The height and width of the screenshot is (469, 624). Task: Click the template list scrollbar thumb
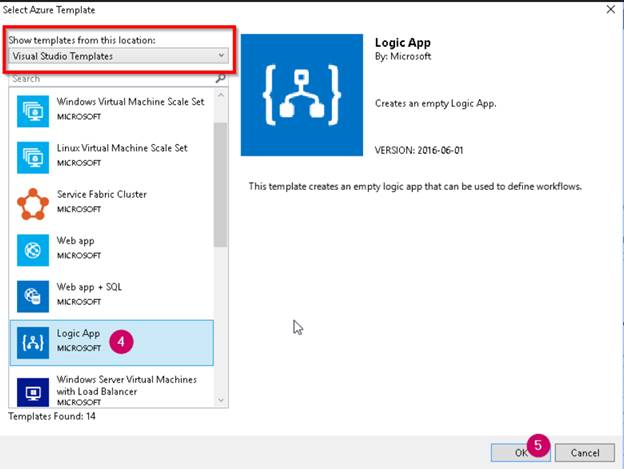pyautogui.click(x=220, y=185)
